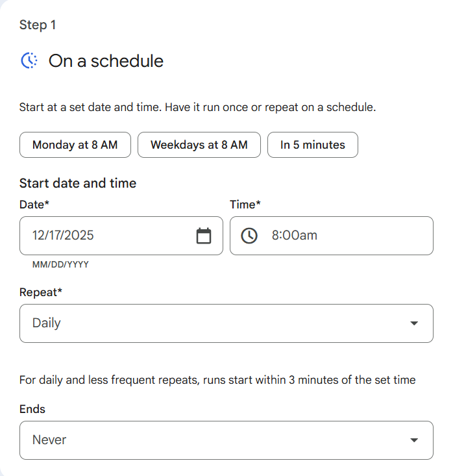Click the clock icon in the Time field
The height and width of the screenshot is (476, 453).
coord(249,236)
